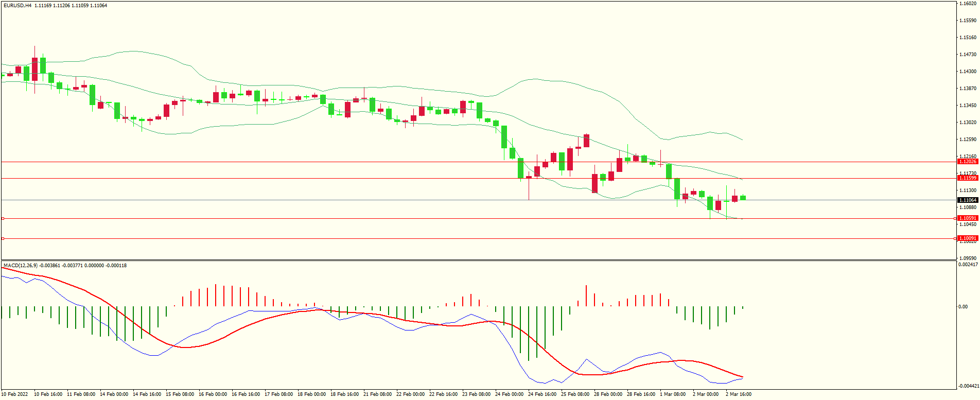Click the 1.13020 price axis value

pos(968,123)
